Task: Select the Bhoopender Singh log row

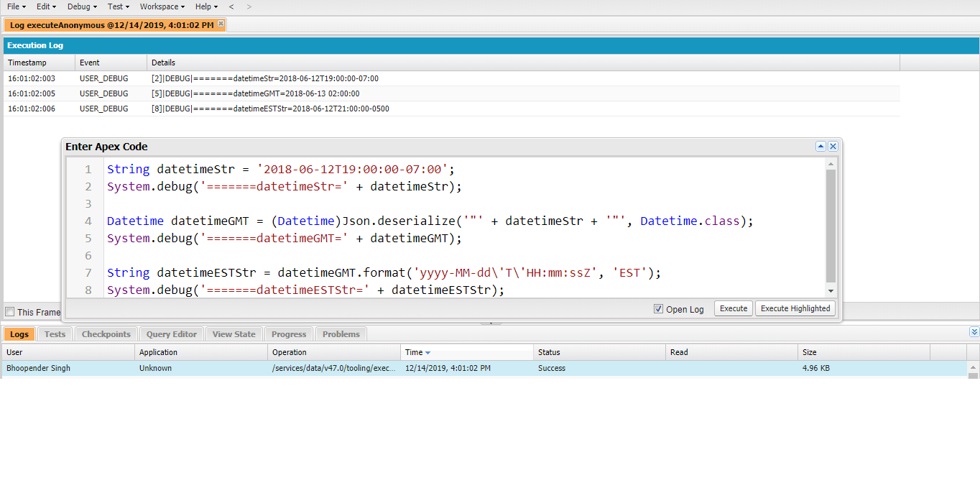Action: pos(485,368)
